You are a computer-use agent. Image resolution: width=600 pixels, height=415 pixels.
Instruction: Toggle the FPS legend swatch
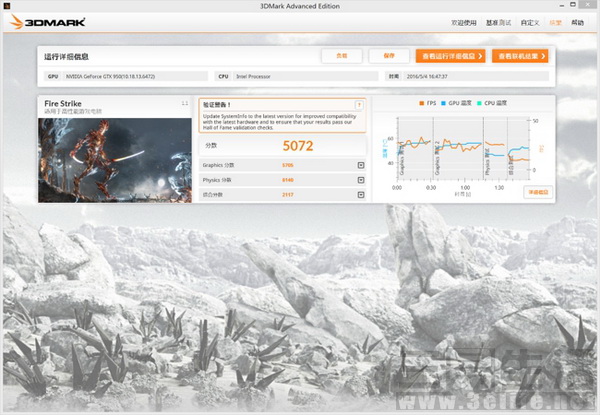(x=421, y=103)
